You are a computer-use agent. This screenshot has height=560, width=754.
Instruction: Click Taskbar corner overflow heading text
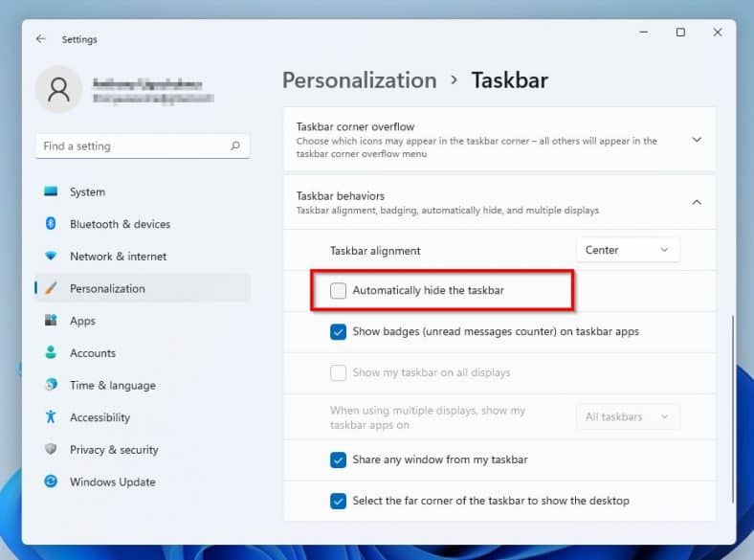pyautogui.click(x=355, y=126)
